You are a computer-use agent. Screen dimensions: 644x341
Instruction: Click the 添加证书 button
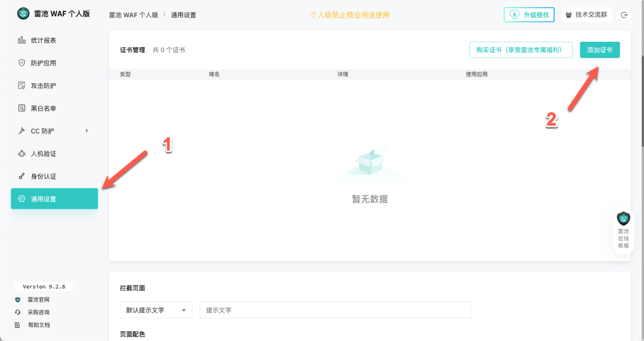click(x=600, y=49)
